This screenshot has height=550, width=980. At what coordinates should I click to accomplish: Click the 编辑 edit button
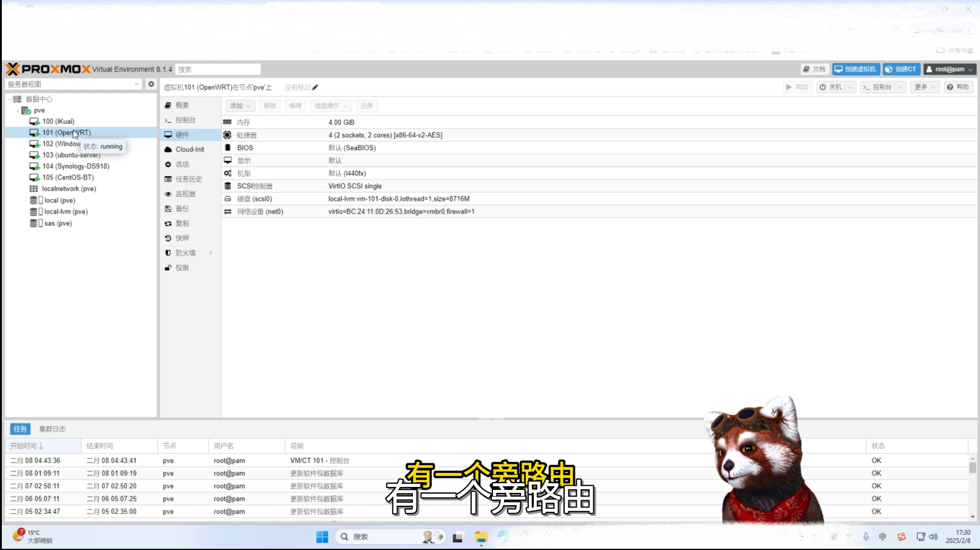295,106
